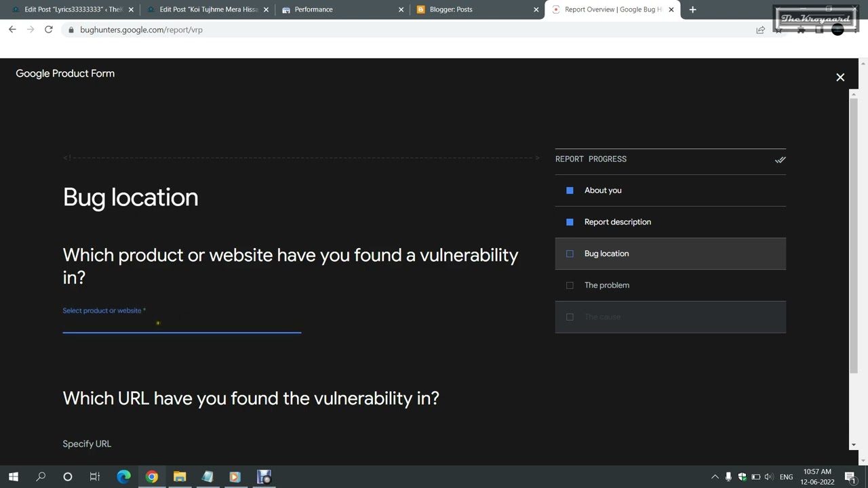Go back in browser history
Viewport: 868px width, 488px height.
12,30
